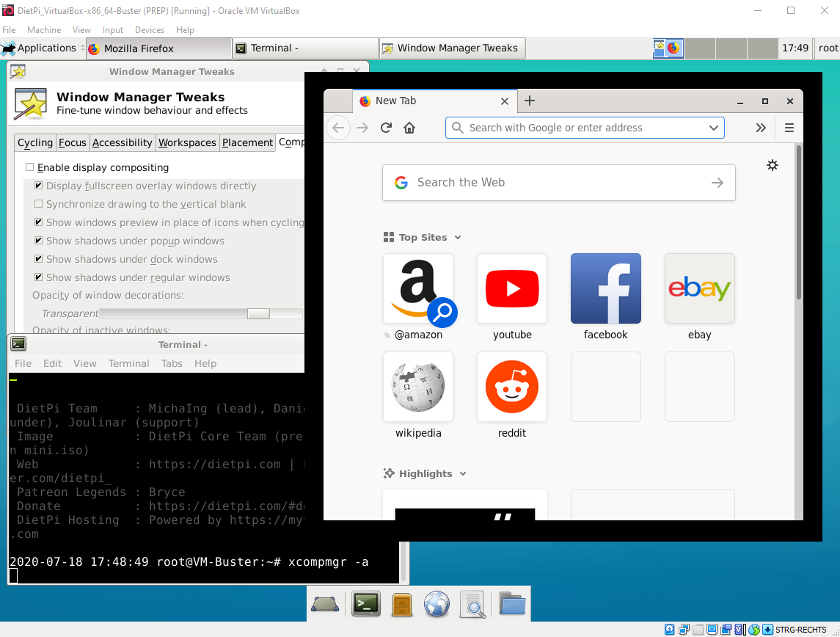The image size is (840, 637).
Task: Launch web browser globe icon in dock
Action: click(437, 604)
